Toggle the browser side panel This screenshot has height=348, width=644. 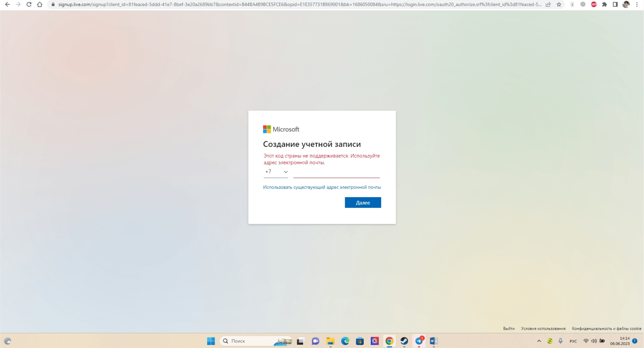(615, 4)
